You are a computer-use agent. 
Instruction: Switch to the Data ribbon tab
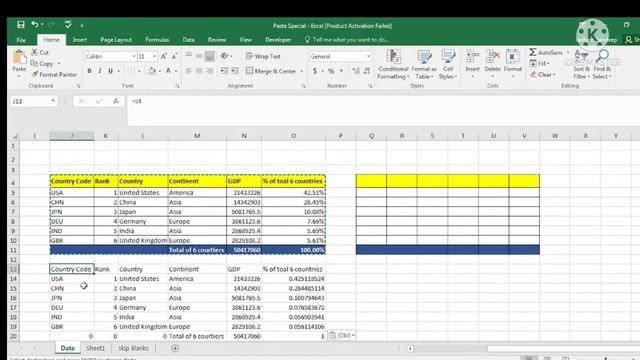(189, 40)
